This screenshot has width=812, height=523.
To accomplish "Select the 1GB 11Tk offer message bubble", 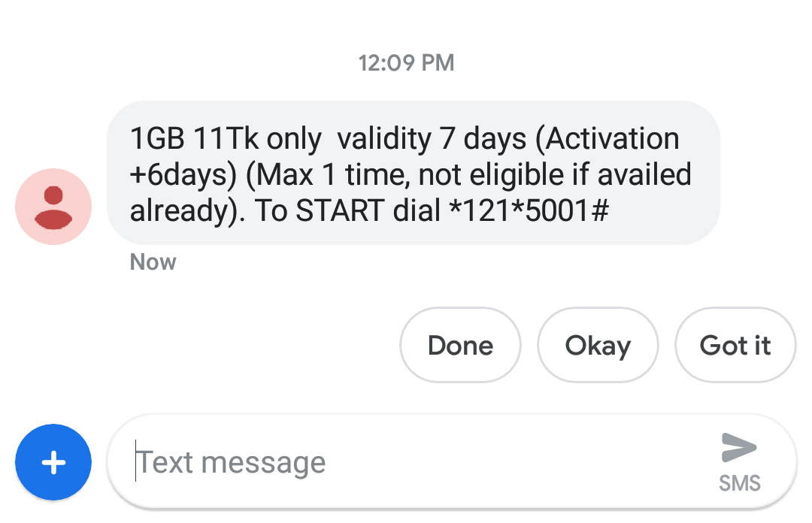I will pos(414,174).
